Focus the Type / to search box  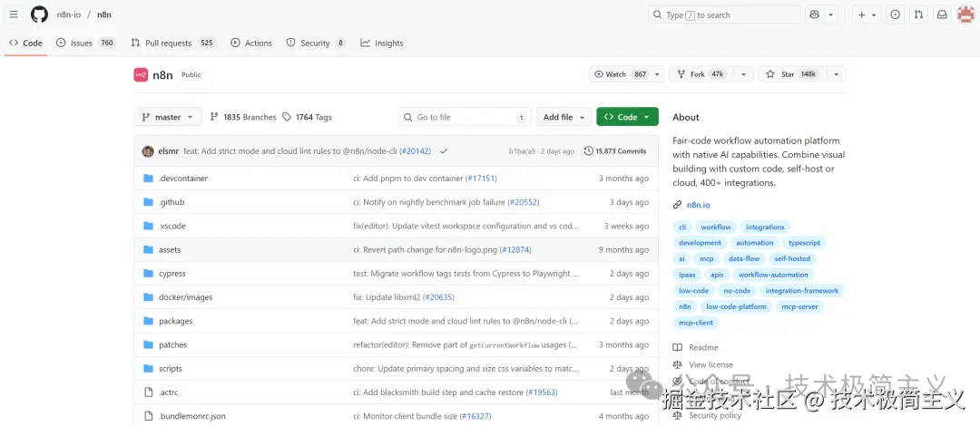[724, 15]
